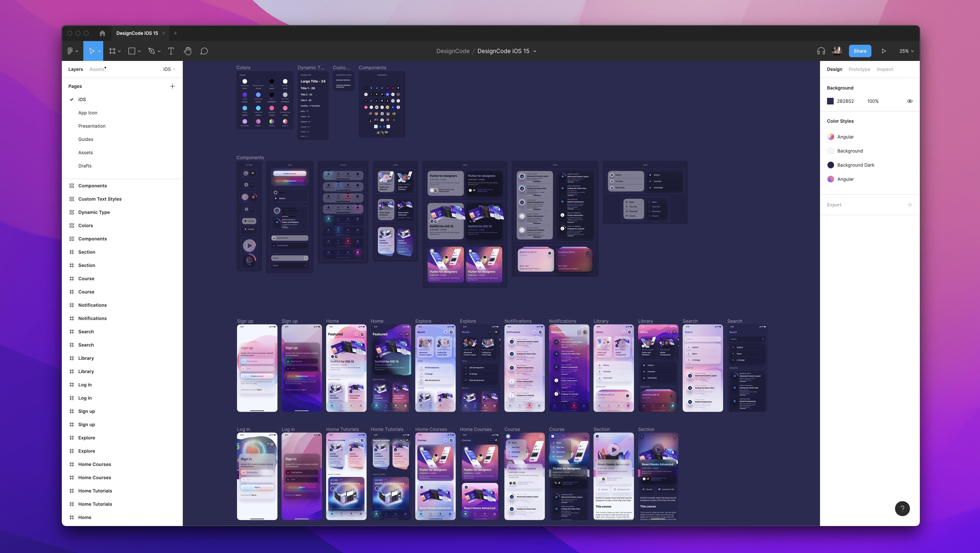Collapse the iOS page selector in the sidebar
The height and width of the screenshot is (553, 980).
pos(174,69)
